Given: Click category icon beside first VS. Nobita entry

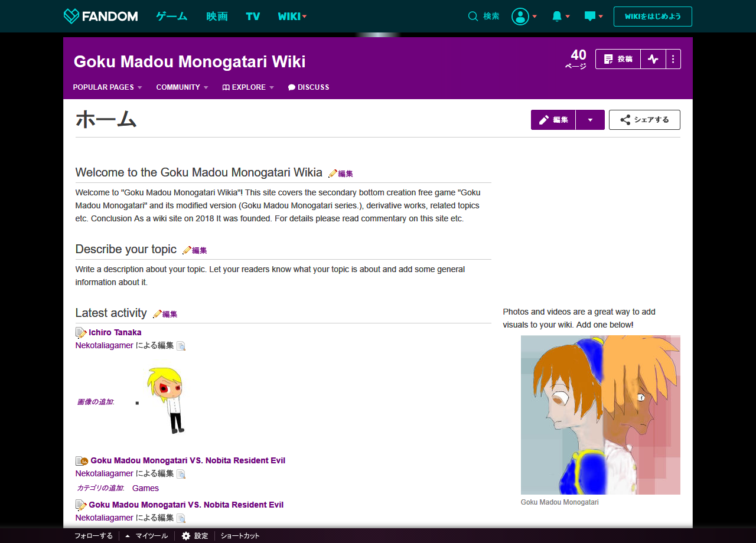Looking at the screenshot, I should [82, 460].
